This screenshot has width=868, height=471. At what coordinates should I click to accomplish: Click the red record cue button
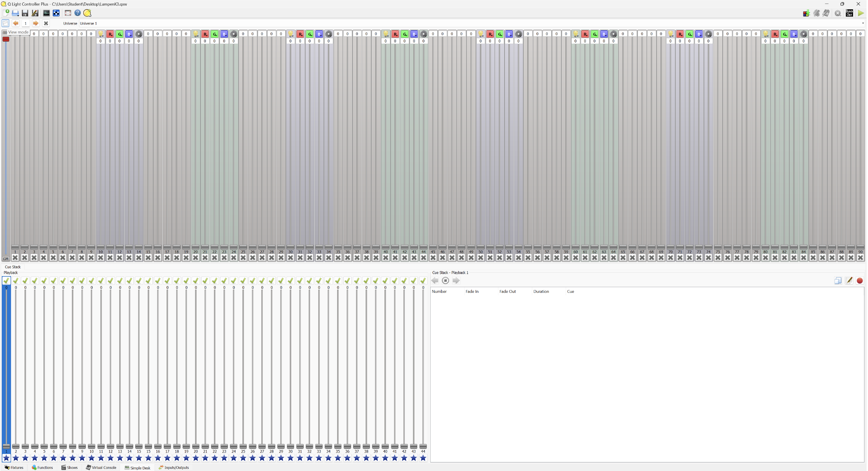coord(859,281)
